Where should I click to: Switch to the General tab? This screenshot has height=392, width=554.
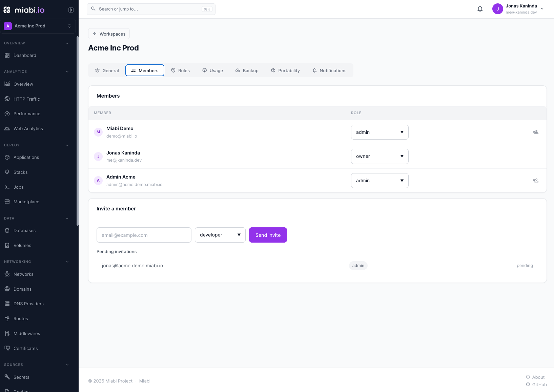(x=107, y=70)
